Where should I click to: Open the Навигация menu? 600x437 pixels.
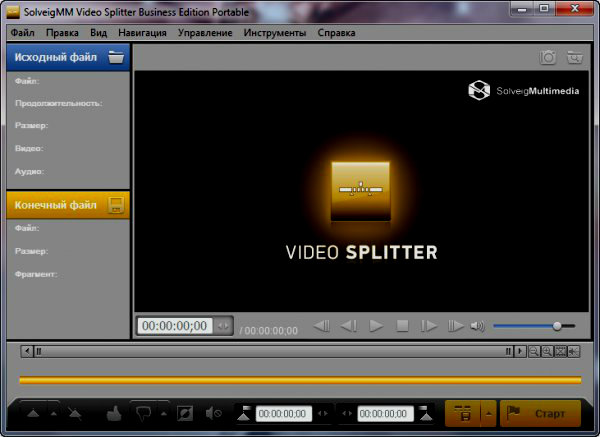coord(142,33)
